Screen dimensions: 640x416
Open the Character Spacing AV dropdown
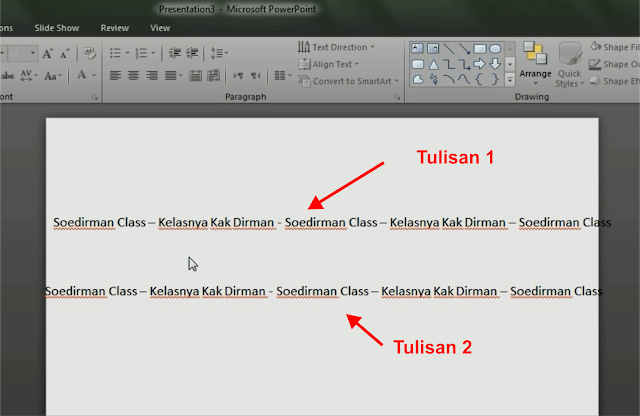click(x=29, y=76)
